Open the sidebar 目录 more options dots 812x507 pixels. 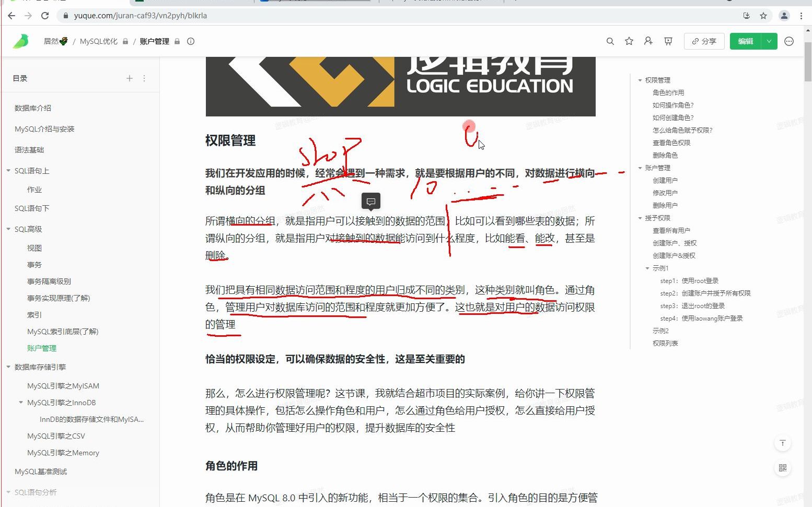144,78
